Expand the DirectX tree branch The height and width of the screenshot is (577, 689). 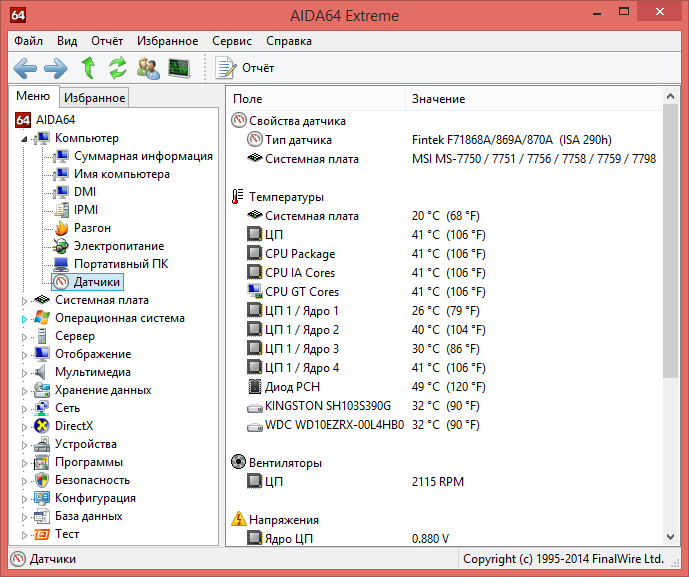pos(24,427)
